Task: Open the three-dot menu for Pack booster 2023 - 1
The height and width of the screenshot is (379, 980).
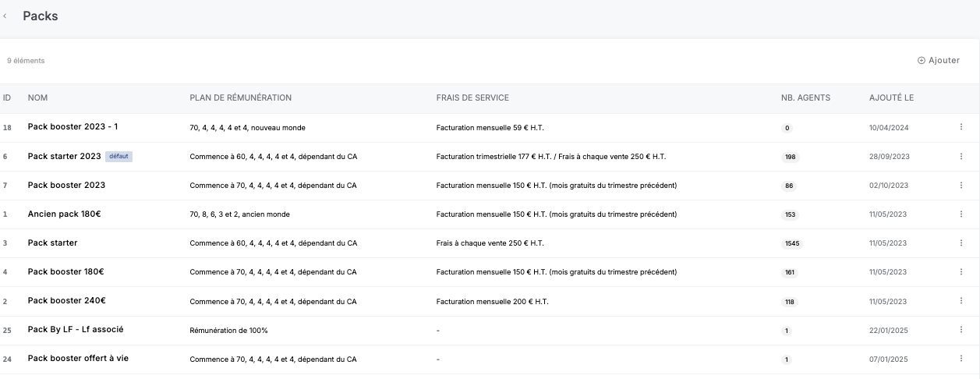Action: tap(961, 127)
